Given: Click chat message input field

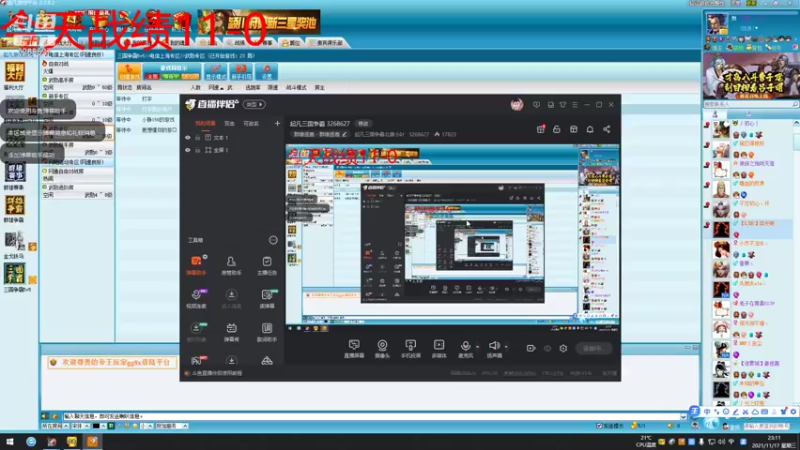Looking at the screenshot, I should click(x=372, y=416).
